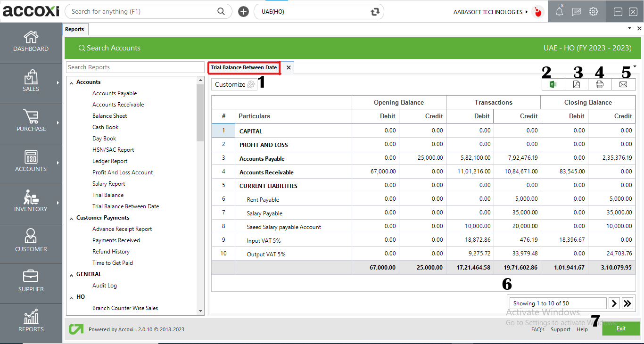Print the trial balance report
644x344 pixels.
coord(600,84)
